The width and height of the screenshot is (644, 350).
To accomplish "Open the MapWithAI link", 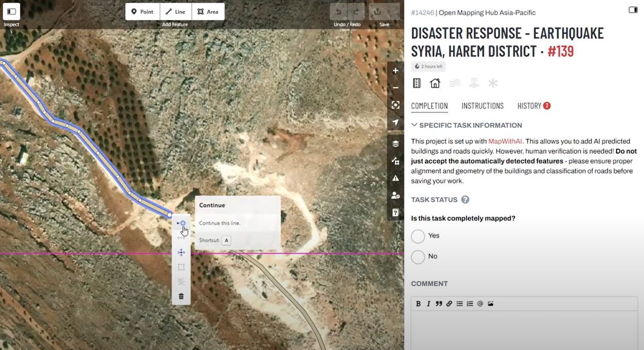I will (x=505, y=141).
